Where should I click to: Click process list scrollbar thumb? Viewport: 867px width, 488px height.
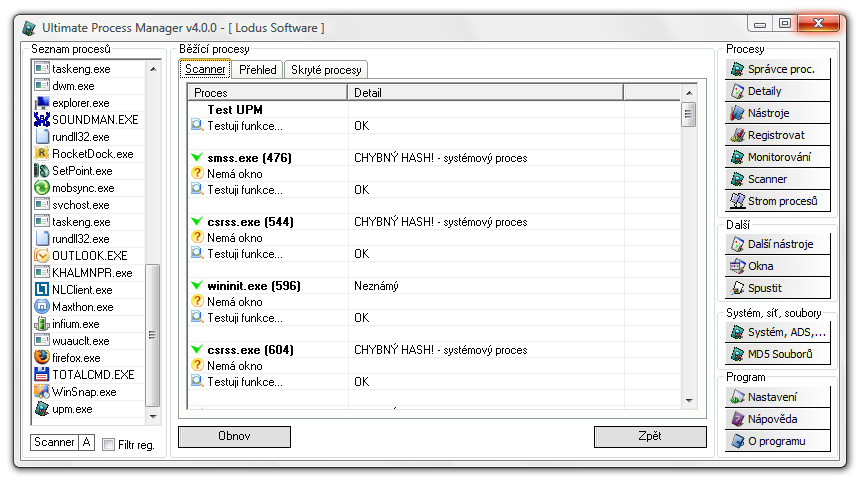pyautogui.click(x=153, y=335)
